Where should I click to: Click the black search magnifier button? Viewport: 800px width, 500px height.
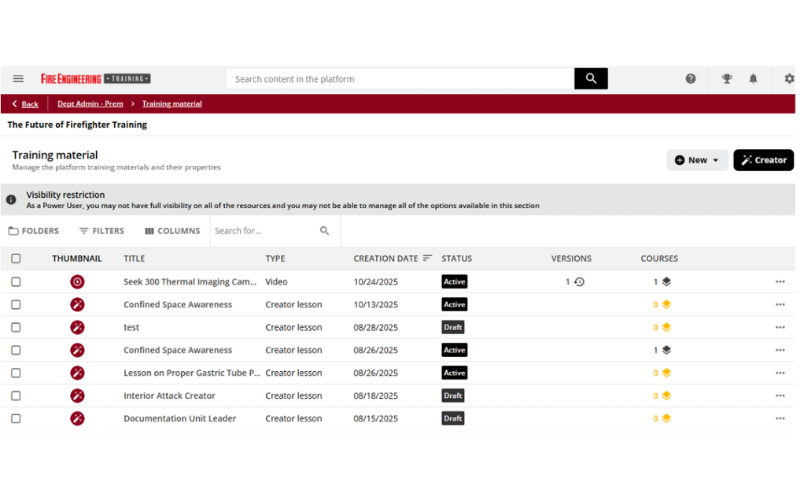click(x=591, y=79)
